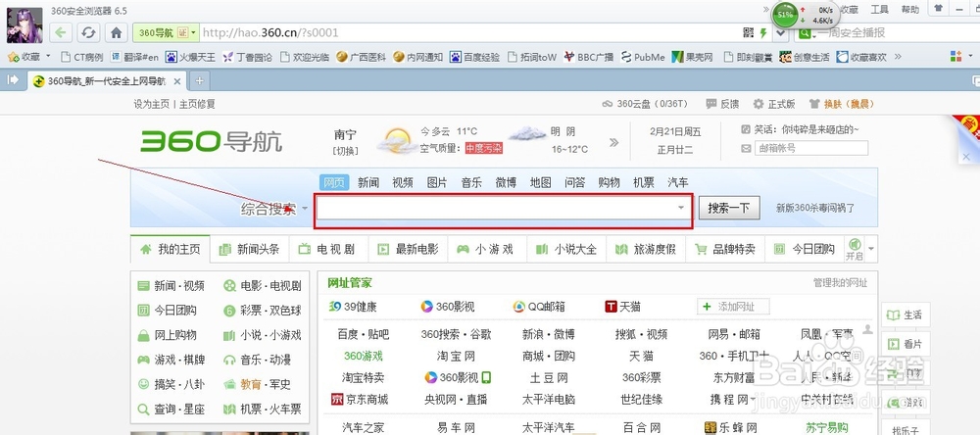Open the 百度经验 paw bookmark

(x=475, y=57)
